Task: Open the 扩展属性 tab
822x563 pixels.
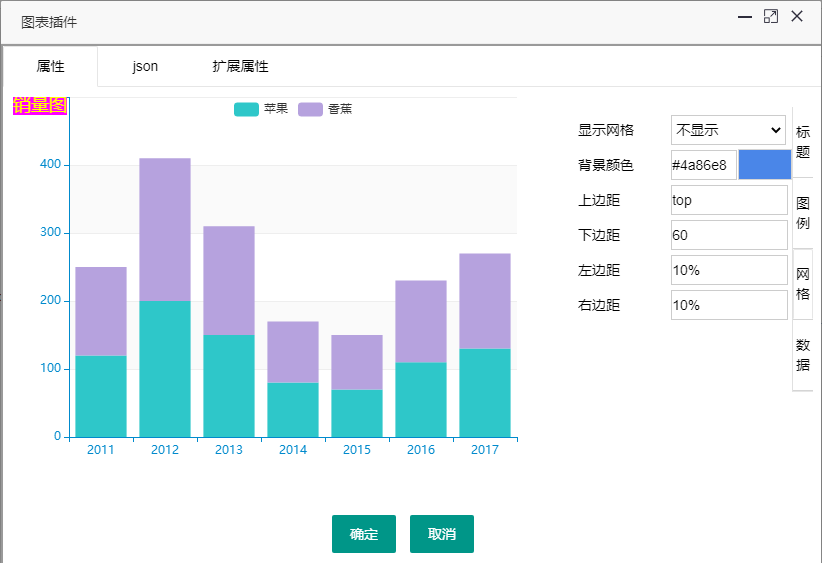Action: tap(241, 66)
